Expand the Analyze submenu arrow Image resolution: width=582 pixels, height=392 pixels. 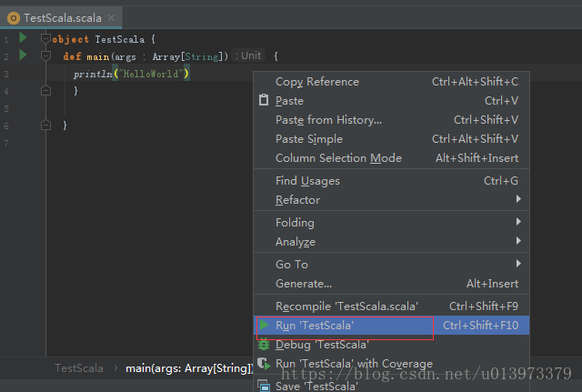tap(518, 242)
